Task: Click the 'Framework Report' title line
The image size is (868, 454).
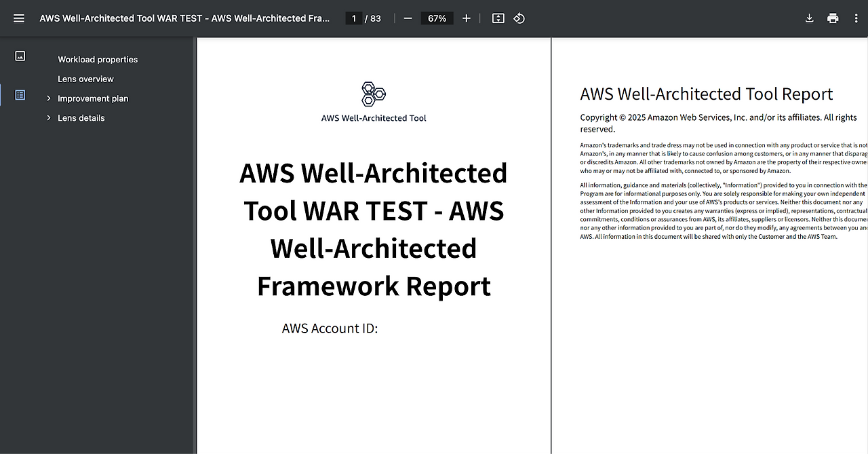Action: (374, 286)
